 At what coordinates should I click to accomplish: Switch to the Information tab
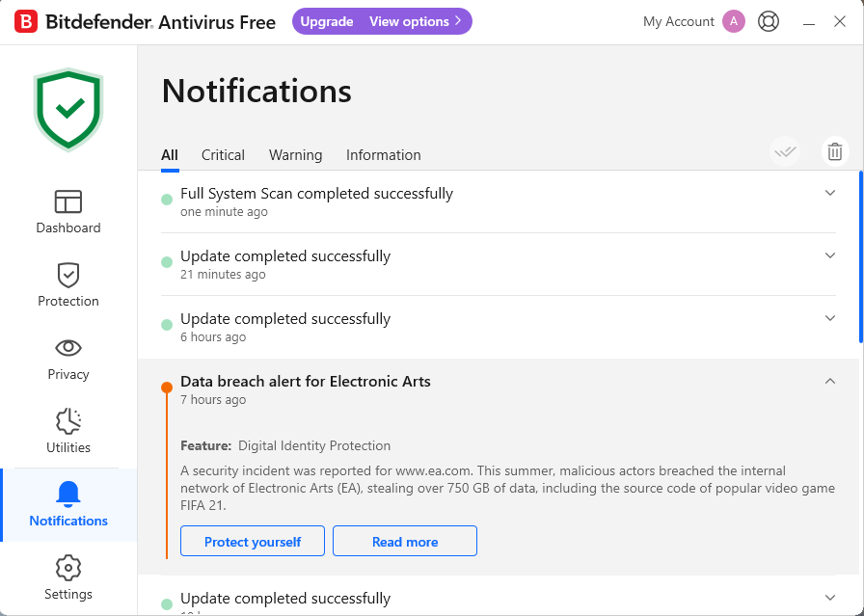tap(384, 155)
